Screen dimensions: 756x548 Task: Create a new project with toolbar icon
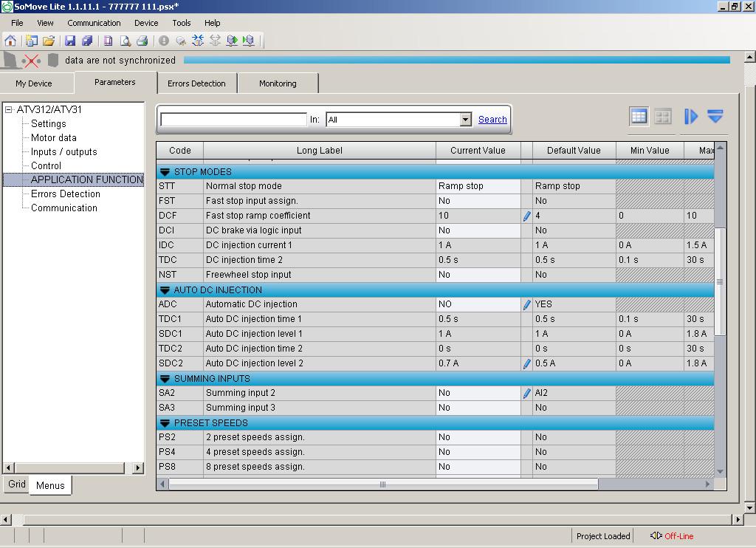pos(31,41)
